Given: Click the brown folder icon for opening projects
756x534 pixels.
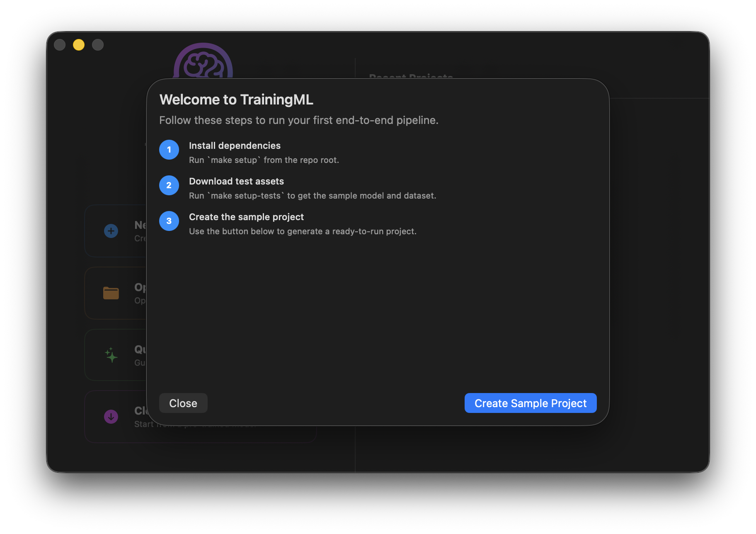Looking at the screenshot, I should click(x=111, y=293).
